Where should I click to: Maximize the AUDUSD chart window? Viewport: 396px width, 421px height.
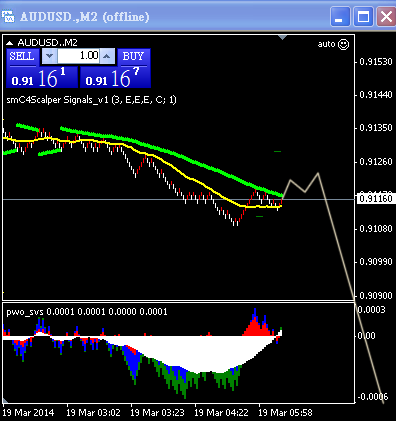tap(363, 16)
